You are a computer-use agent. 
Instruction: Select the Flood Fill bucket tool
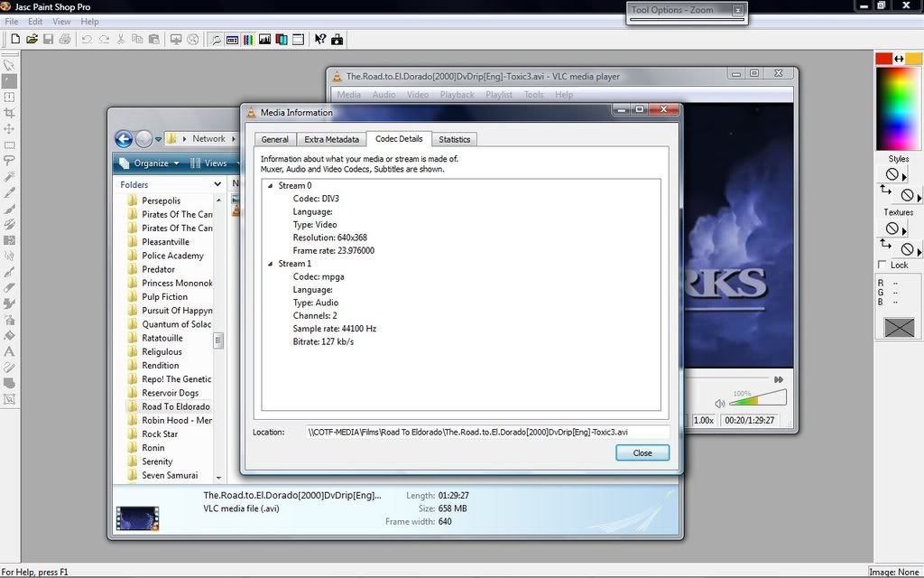click(9, 336)
